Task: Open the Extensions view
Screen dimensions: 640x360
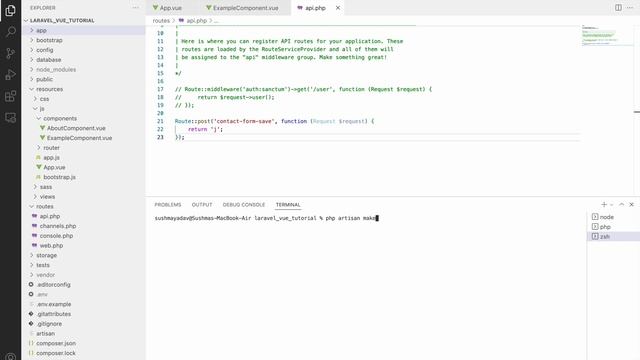Action: 11,96
